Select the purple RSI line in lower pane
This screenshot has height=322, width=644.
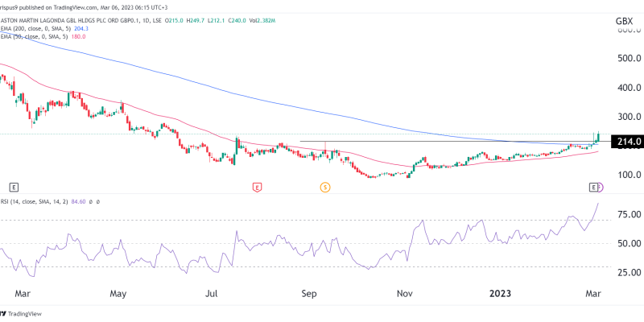click(451, 238)
